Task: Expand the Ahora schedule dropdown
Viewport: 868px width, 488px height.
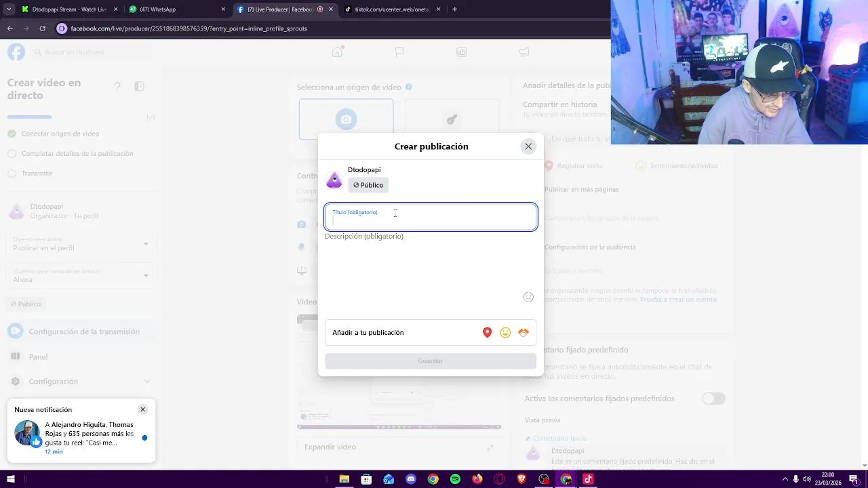Action: pyautogui.click(x=81, y=275)
